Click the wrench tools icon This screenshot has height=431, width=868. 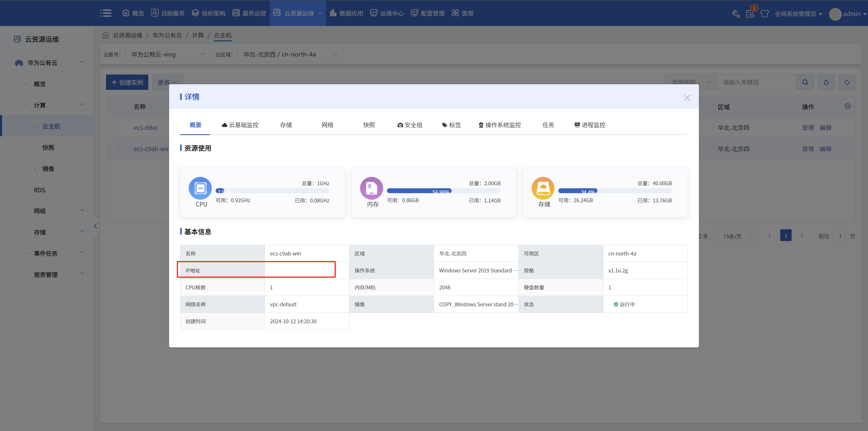click(736, 14)
